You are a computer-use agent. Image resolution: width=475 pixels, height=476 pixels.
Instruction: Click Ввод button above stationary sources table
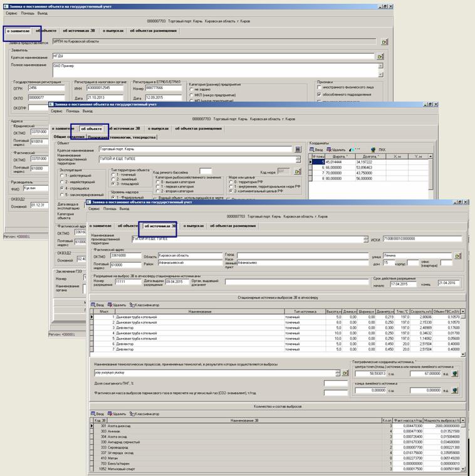(97, 305)
